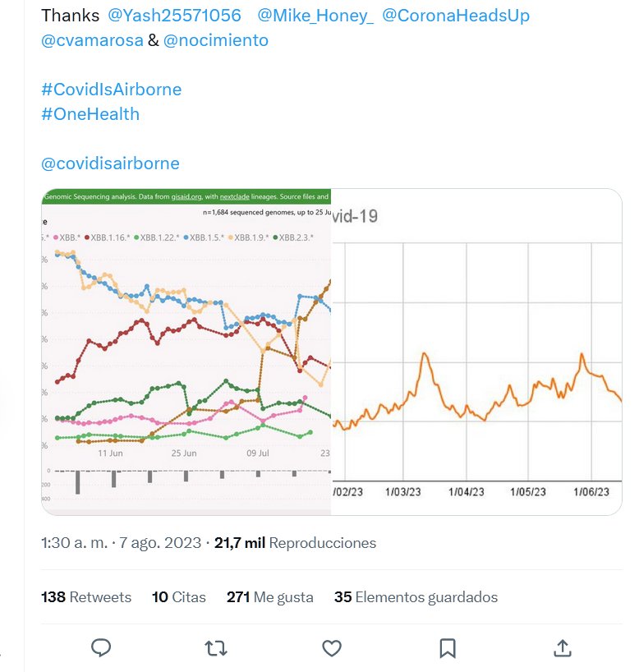Screen dimensions: 639x672
Task: Like the tweet with heart icon
Action: click(x=331, y=648)
